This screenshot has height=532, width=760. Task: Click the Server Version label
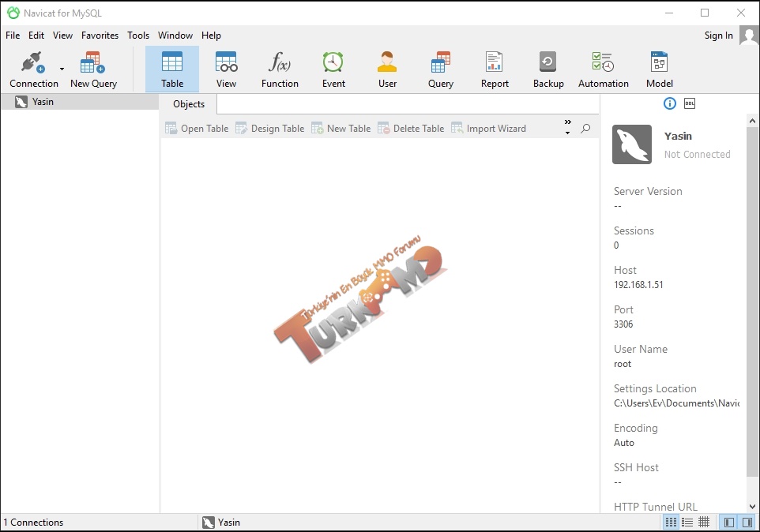pos(648,191)
